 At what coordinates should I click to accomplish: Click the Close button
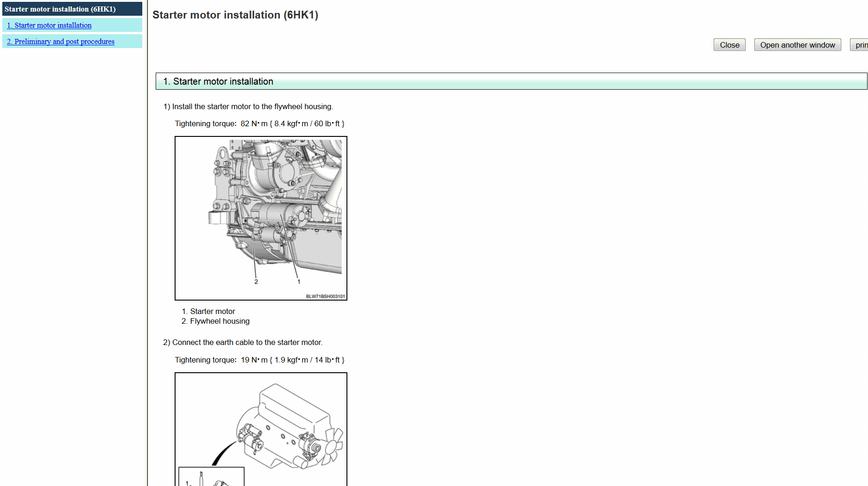click(729, 45)
